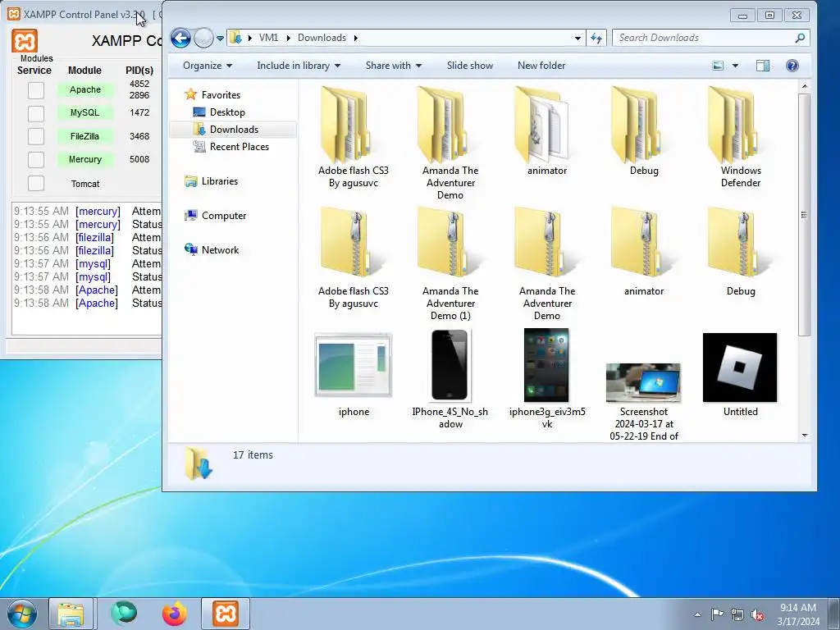The height and width of the screenshot is (630, 840).
Task: Select Recent Places in navigation pane
Action: pos(239,146)
